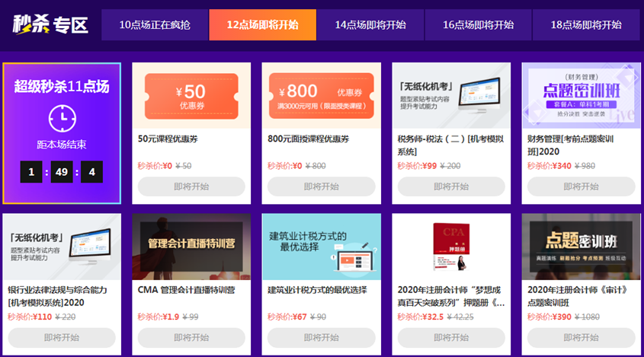Open 财务管理[考前点题密训班]2020 title

click(x=571, y=145)
